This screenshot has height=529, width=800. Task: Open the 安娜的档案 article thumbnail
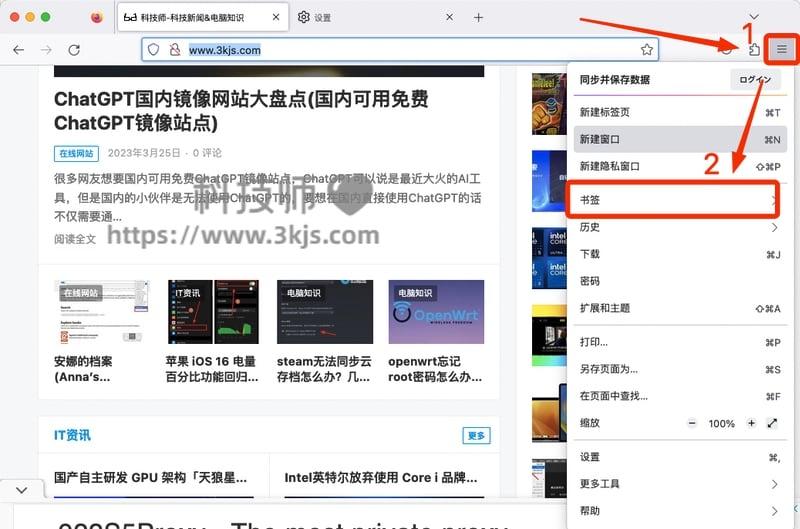(102, 312)
